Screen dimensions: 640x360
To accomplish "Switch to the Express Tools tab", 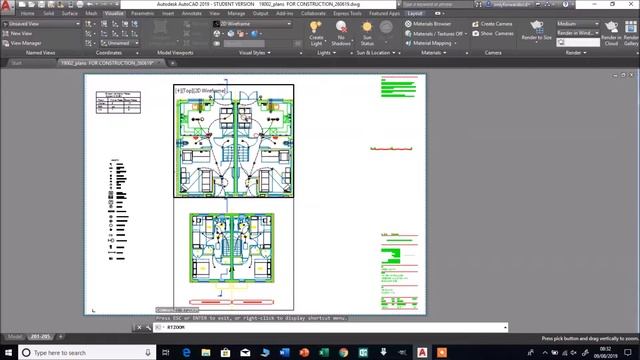I will pyautogui.click(x=347, y=13).
